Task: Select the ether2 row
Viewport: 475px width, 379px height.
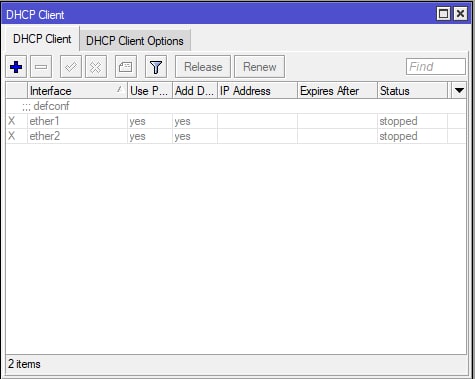Action: tap(236, 136)
